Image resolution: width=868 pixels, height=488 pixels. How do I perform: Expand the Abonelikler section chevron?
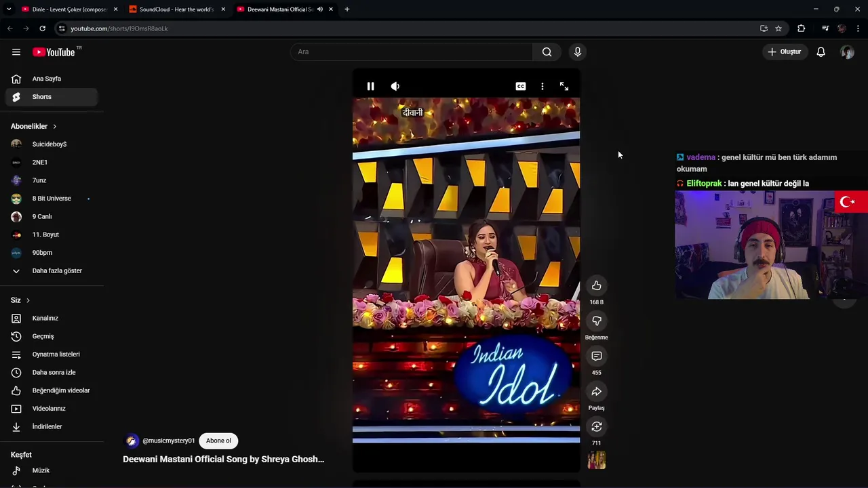55,126
